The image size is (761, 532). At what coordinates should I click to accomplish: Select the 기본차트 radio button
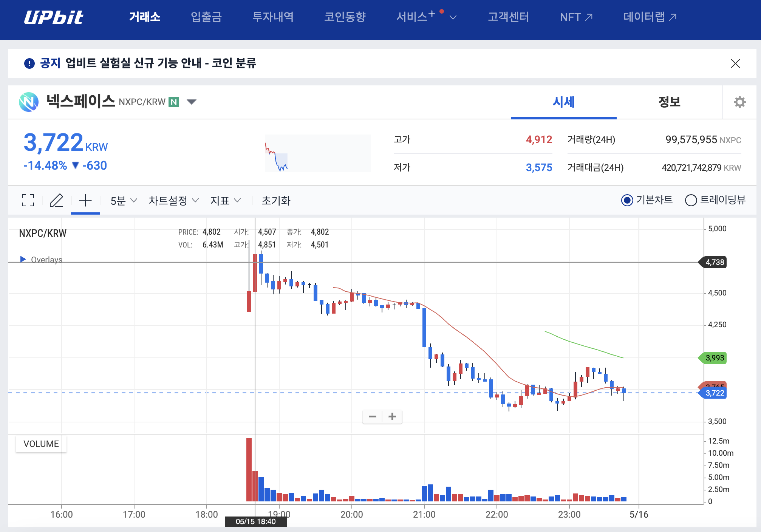pyautogui.click(x=627, y=200)
